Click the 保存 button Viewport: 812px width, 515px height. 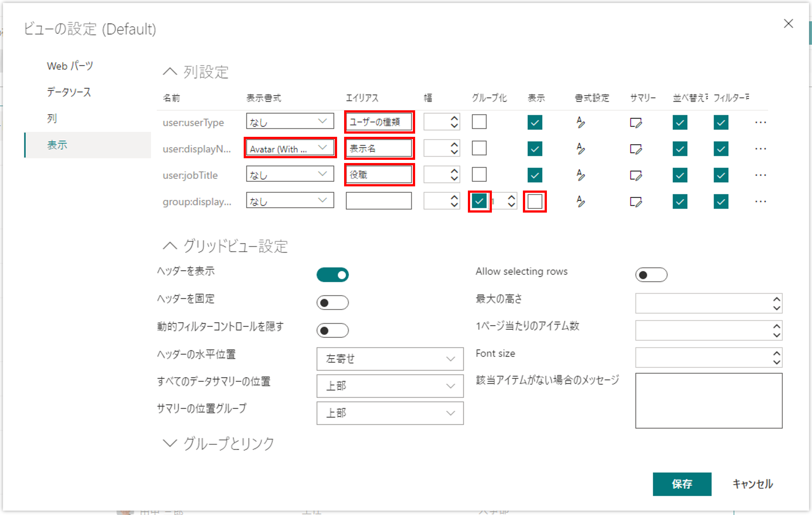tap(682, 484)
